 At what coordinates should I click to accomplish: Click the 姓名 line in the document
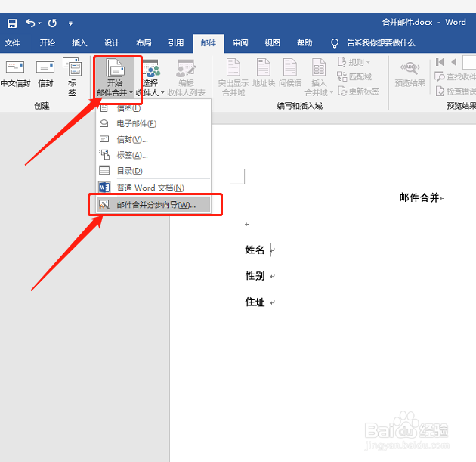[x=255, y=250]
